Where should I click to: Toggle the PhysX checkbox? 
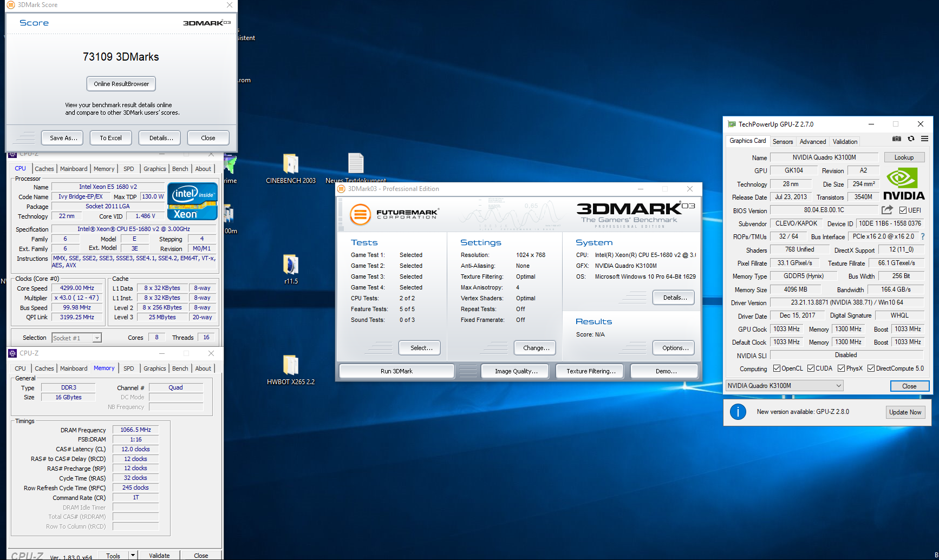click(841, 368)
